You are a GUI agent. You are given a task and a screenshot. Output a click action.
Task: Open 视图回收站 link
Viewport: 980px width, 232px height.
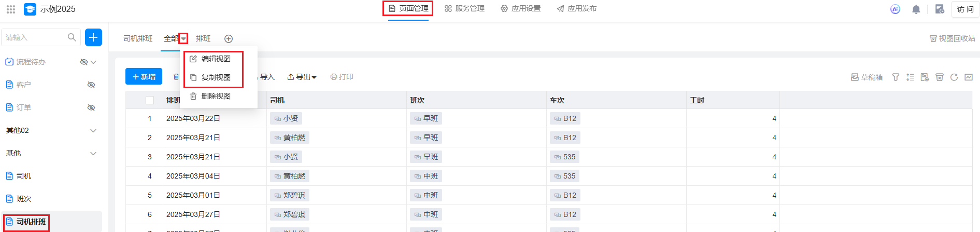tap(953, 38)
